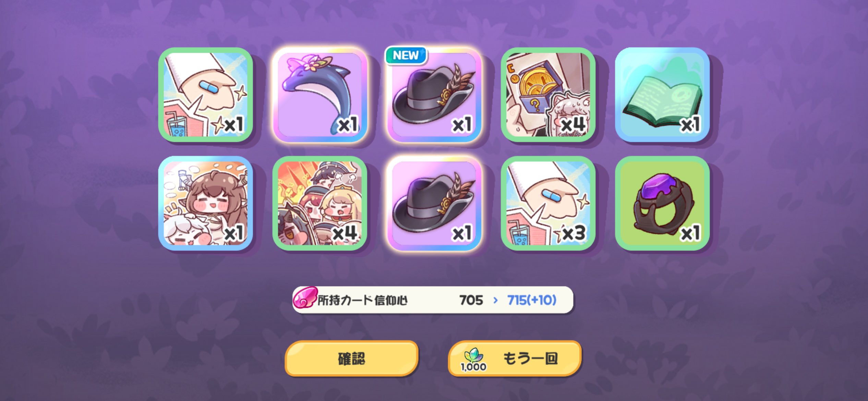This screenshot has height=401, width=868.
Task: Open the pill hand card with x1
Action: tap(206, 95)
